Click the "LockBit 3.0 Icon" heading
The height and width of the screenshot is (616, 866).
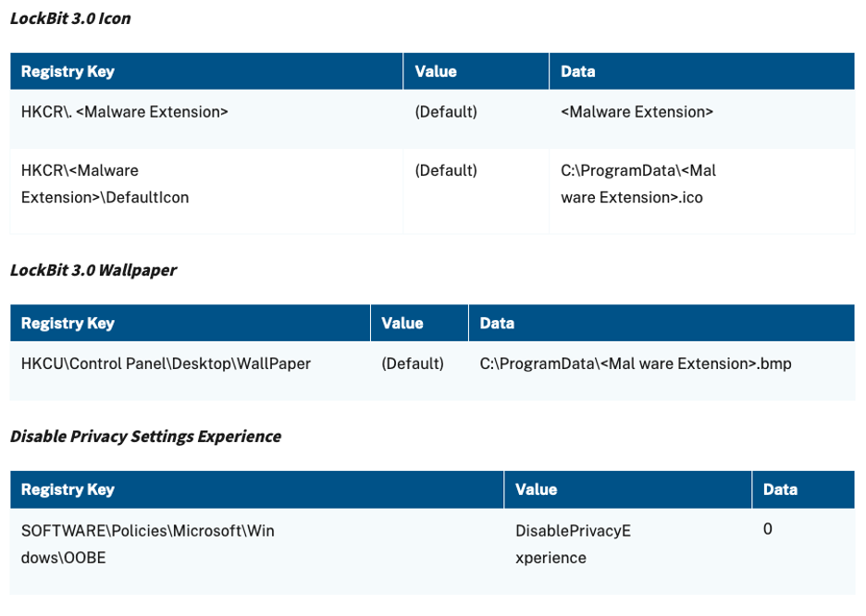coord(70,18)
